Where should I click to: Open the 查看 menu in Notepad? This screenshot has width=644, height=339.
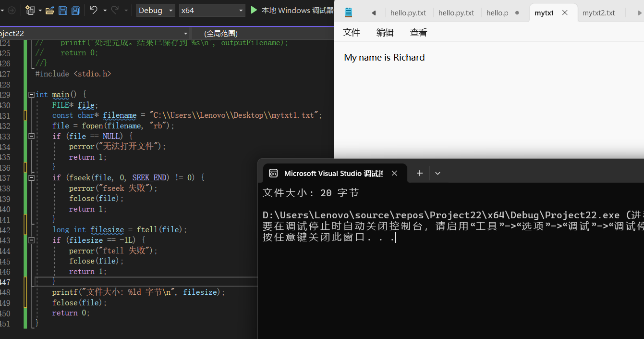click(418, 32)
